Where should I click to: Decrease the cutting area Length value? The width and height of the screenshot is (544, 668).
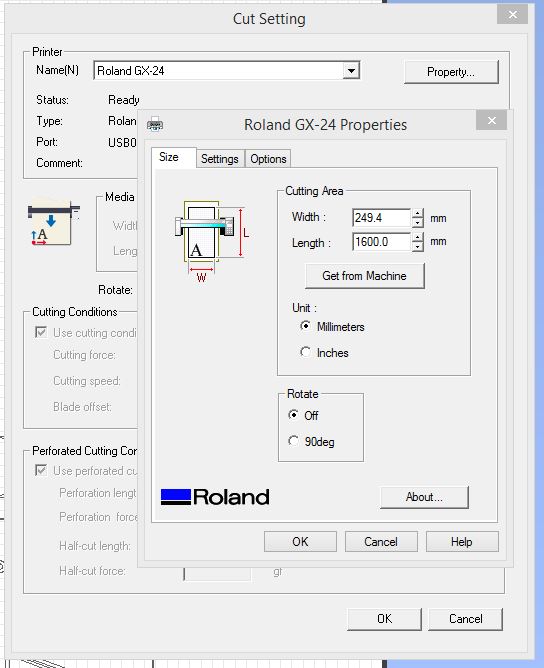[x=418, y=247]
